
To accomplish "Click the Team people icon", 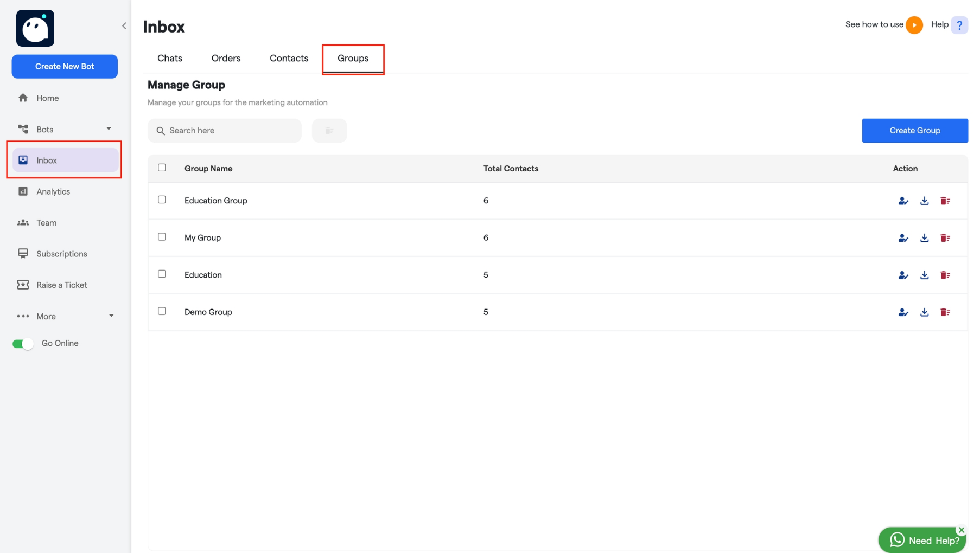I will (23, 222).
